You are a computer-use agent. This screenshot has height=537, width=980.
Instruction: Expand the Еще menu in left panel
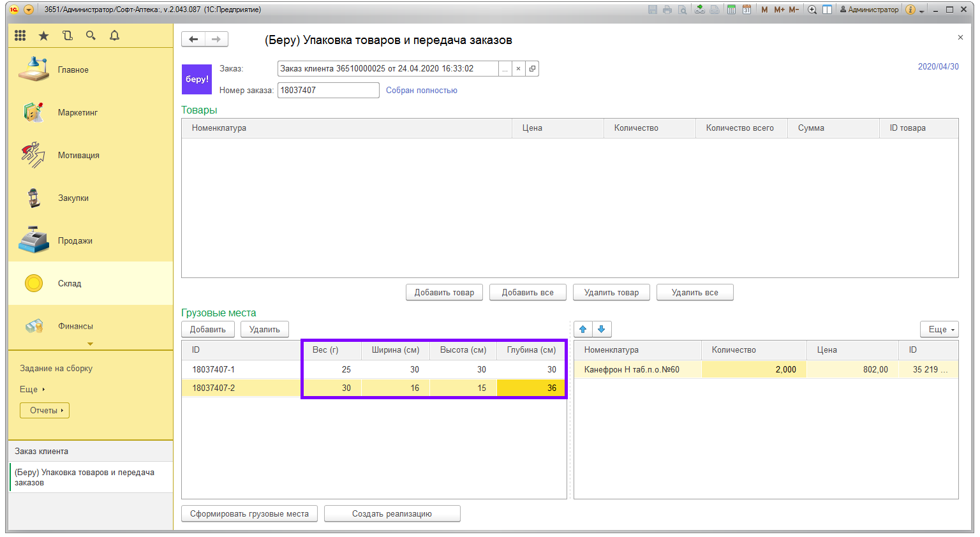point(32,389)
